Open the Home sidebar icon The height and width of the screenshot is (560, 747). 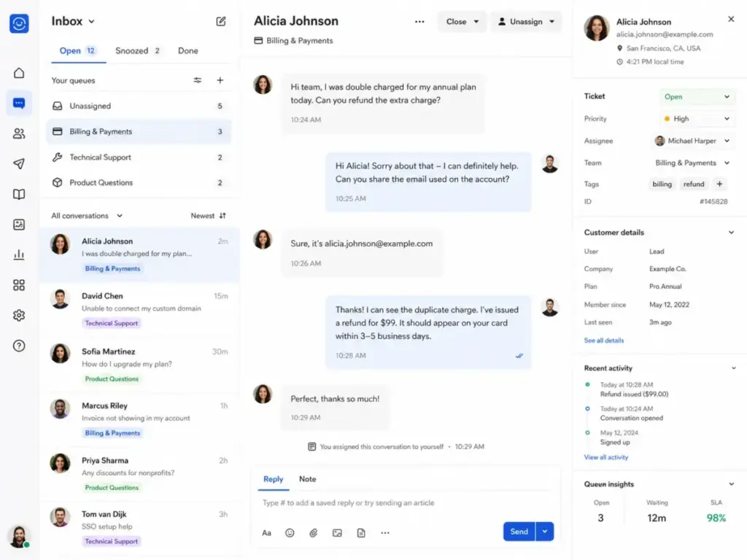[x=19, y=73]
